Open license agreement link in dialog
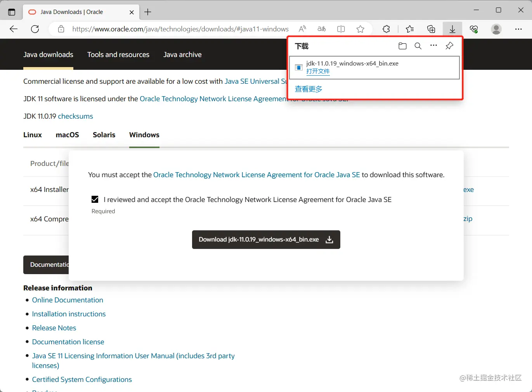The image size is (532, 392). 256,175
